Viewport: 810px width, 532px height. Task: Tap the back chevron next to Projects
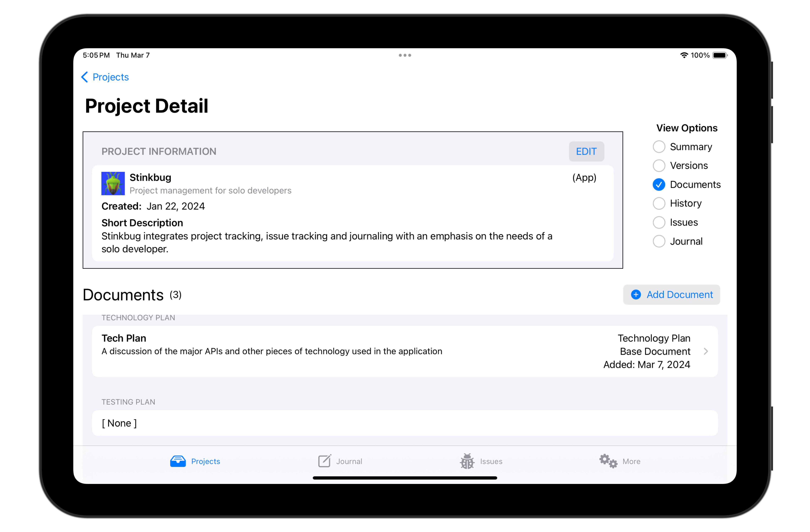pos(85,77)
